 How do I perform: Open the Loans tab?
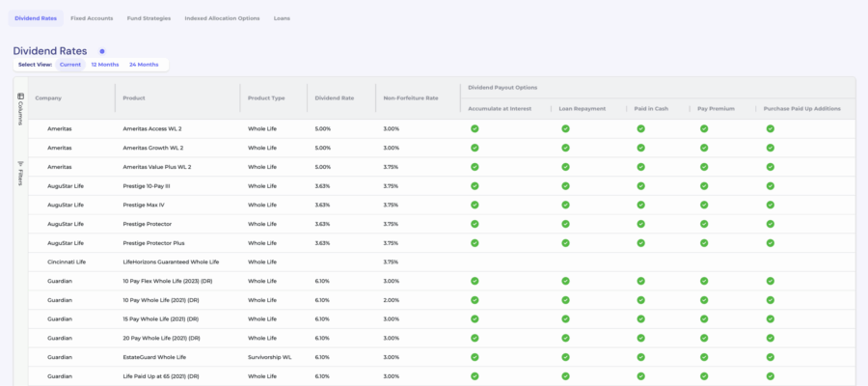pos(282,18)
